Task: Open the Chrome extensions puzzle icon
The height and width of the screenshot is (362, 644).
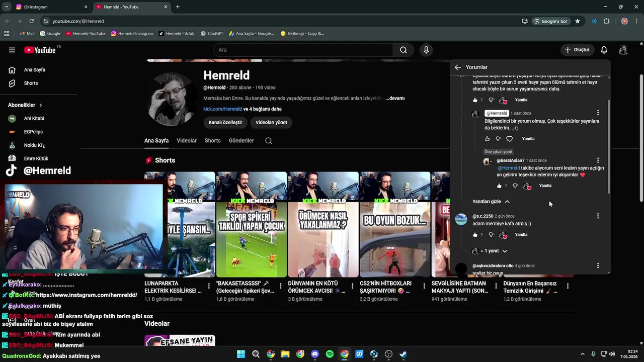Action: (x=606, y=21)
